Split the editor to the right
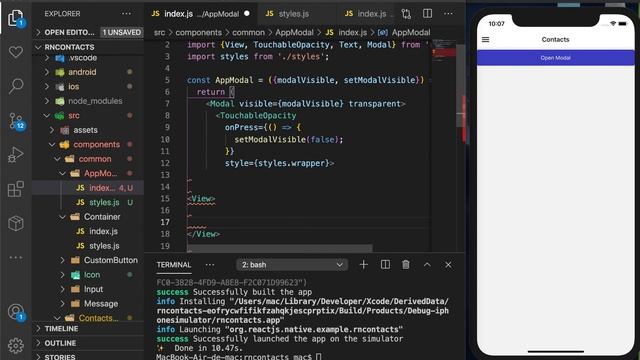640x360 pixels. pos(427,13)
